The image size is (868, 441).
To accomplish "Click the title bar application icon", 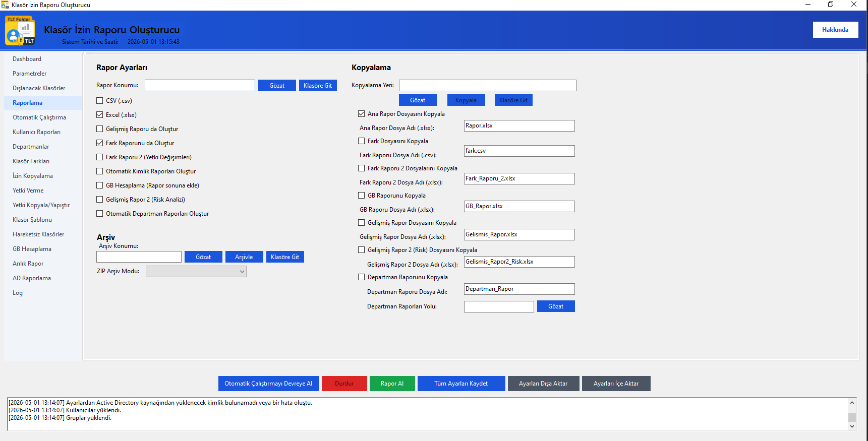I will (5, 5).
